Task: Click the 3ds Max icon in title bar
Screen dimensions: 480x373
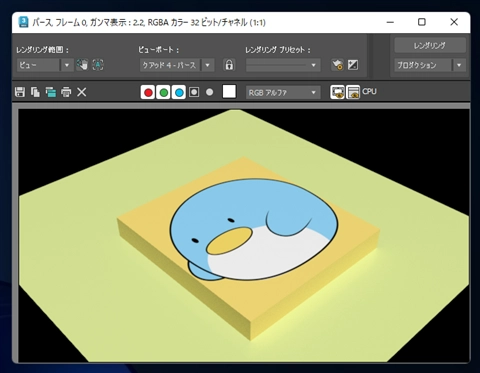Action: [23, 22]
